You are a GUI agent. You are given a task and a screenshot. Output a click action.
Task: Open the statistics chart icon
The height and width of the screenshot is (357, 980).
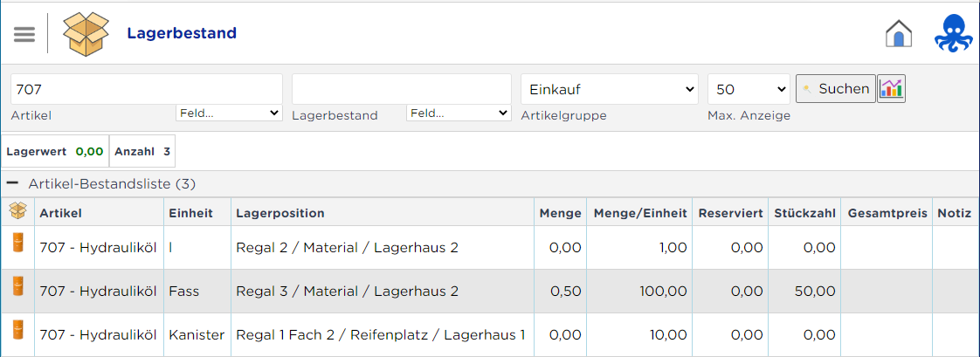[x=891, y=89]
